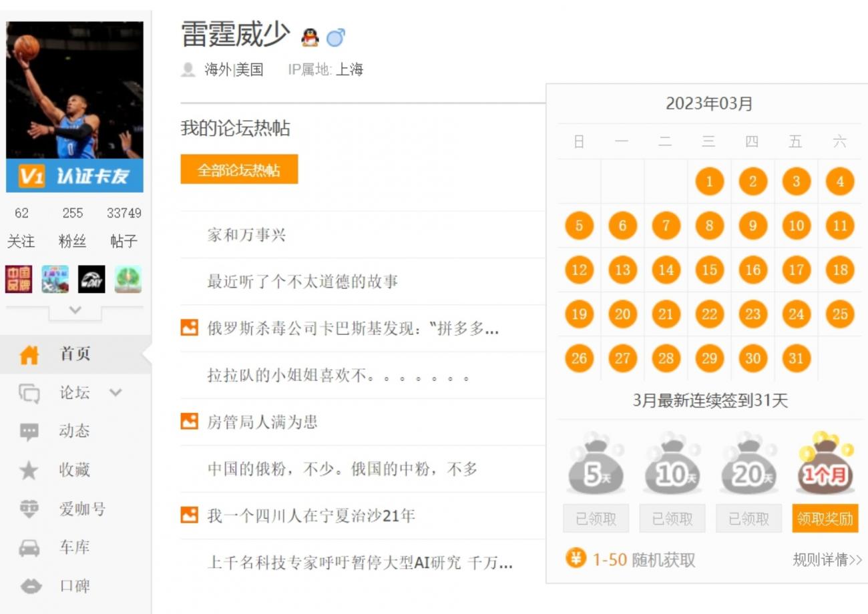Click the black DAY badge icon

coord(91,279)
